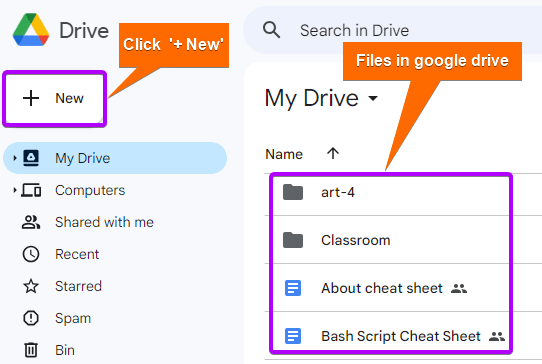Open the Bin section
The image size is (542, 364).
[x=65, y=350]
